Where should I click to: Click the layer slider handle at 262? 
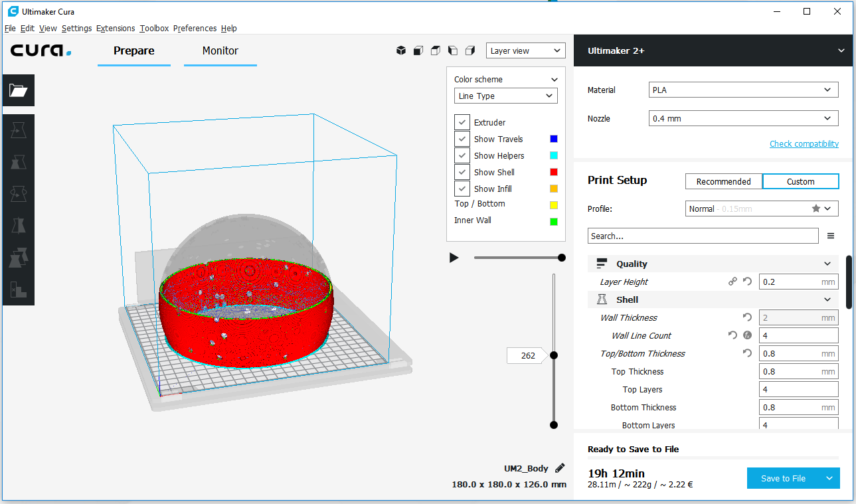coord(554,355)
